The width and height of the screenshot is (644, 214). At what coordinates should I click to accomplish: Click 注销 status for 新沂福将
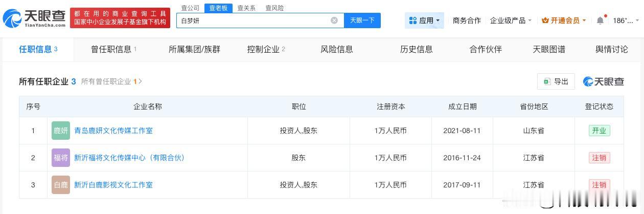click(x=599, y=158)
